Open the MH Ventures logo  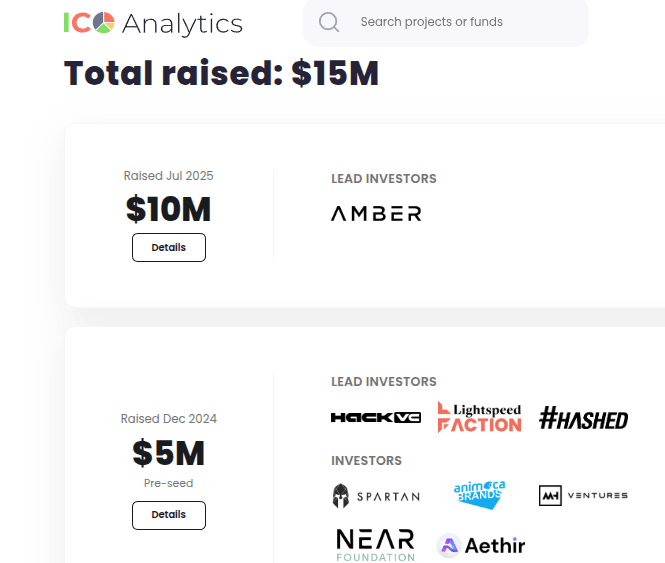click(x=584, y=495)
